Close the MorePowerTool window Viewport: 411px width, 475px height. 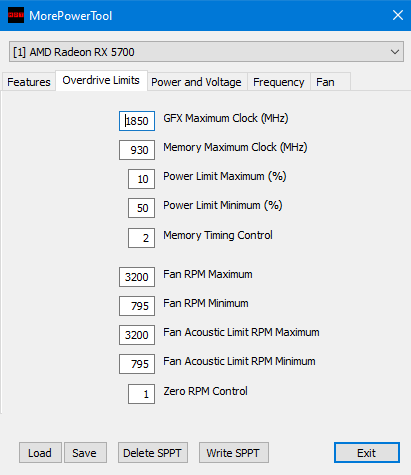(x=398, y=15)
